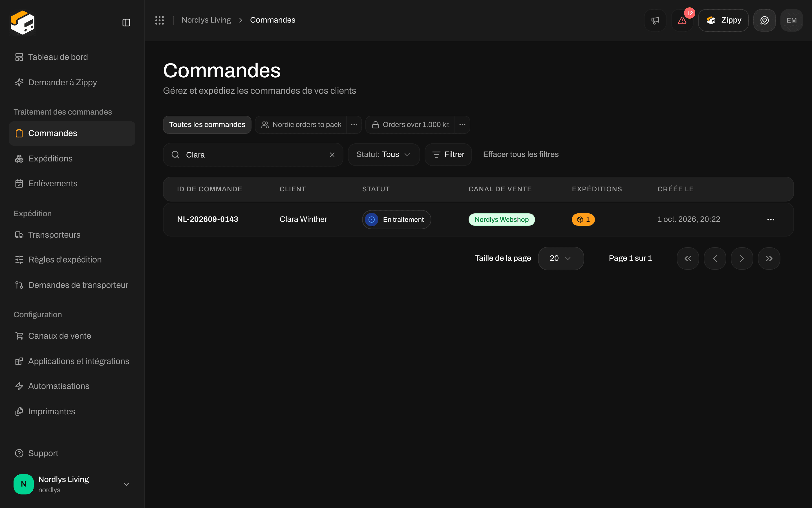Open Transporteurs in sidebar
This screenshot has height=508, width=812.
pos(72,235)
